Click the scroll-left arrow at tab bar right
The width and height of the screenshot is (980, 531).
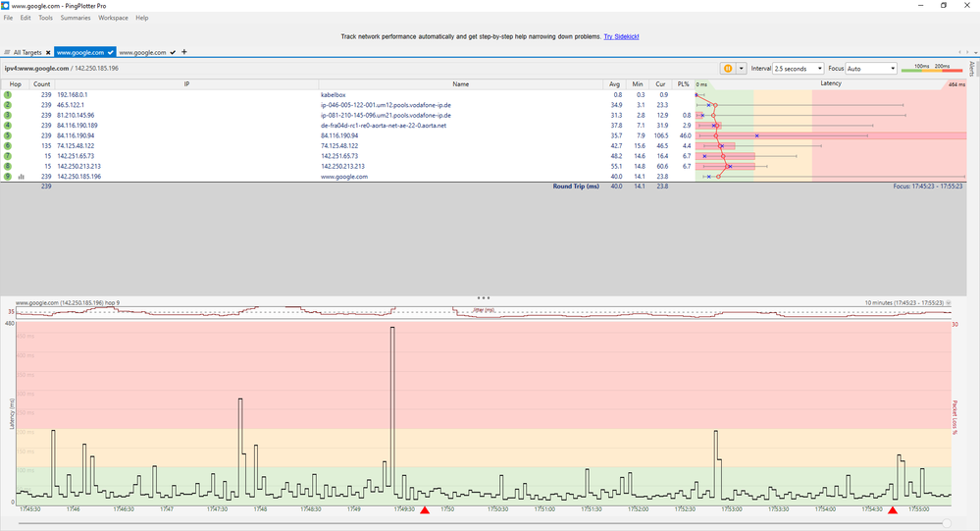click(960, 53)
